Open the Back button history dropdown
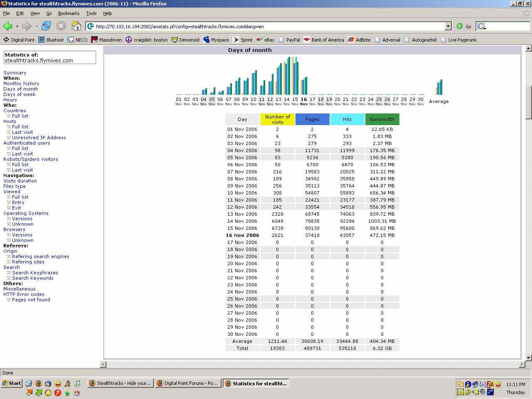The height and width of the screenshot is (399, 532). pyautogui.click(x=17, y=27)
